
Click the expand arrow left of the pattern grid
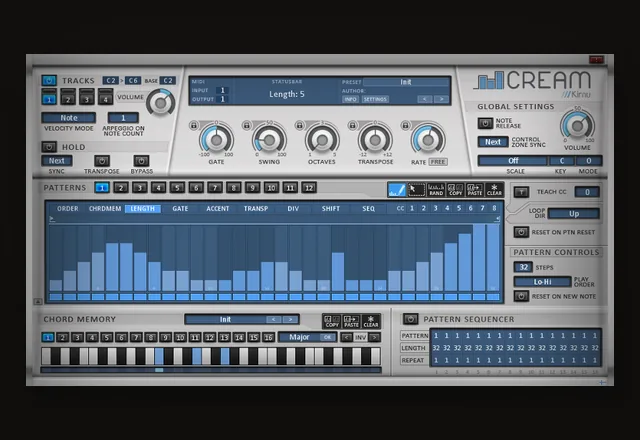38,301
